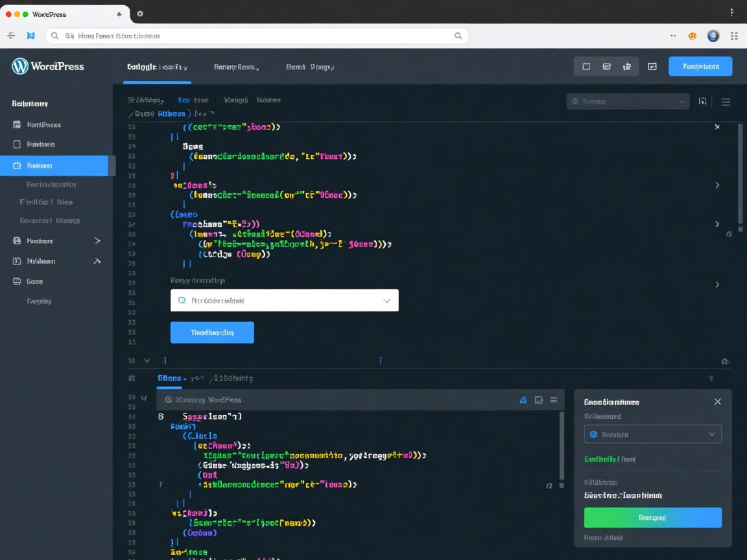Expand the sidebar item with the right chevron
The image size is (747, 560).
97,240
